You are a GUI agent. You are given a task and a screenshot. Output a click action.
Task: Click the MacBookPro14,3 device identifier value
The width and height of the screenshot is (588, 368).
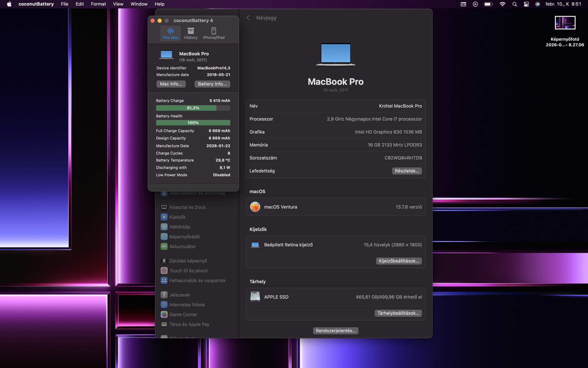tap(214, 68)
